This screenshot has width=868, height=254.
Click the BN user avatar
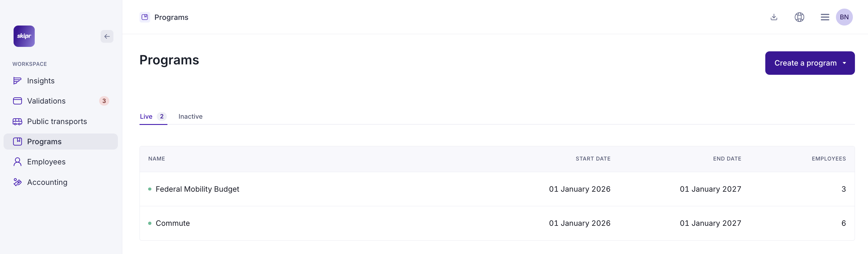tap(844, 17)
